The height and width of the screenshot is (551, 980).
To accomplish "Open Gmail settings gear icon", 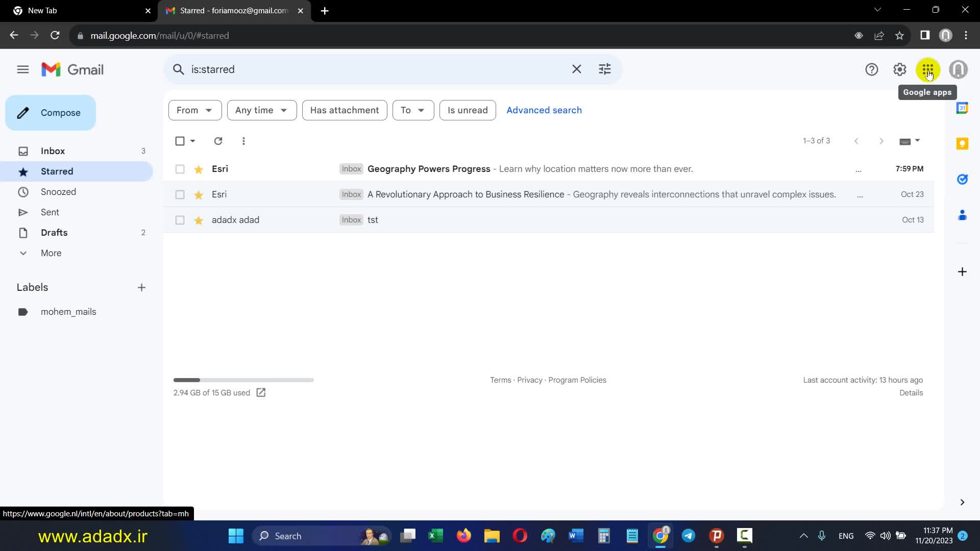I will (x=899, y=69).
